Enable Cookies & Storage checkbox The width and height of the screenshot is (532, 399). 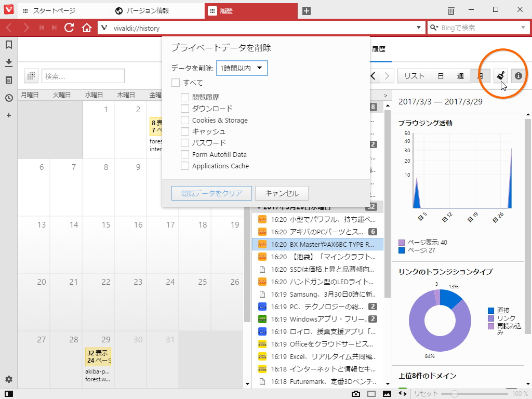pyautogui.click(x=185, y=120)
